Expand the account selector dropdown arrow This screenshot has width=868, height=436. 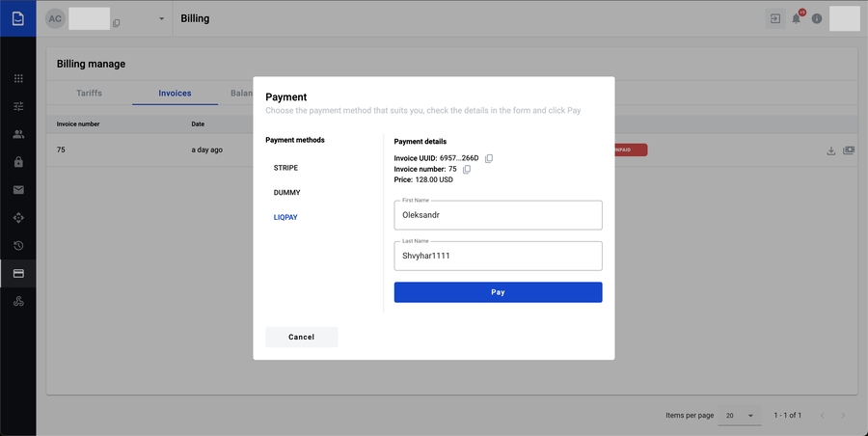click(162, 18)
